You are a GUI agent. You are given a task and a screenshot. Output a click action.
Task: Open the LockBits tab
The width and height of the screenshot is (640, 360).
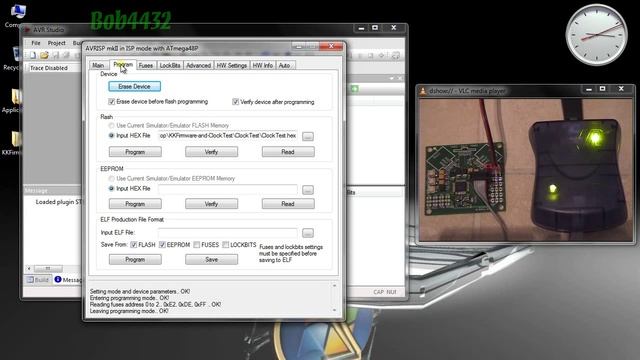point(170,65)
